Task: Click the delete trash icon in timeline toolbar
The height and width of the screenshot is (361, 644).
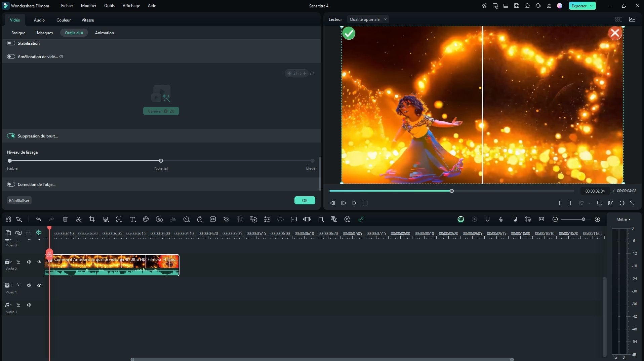Action: [65, 219]
